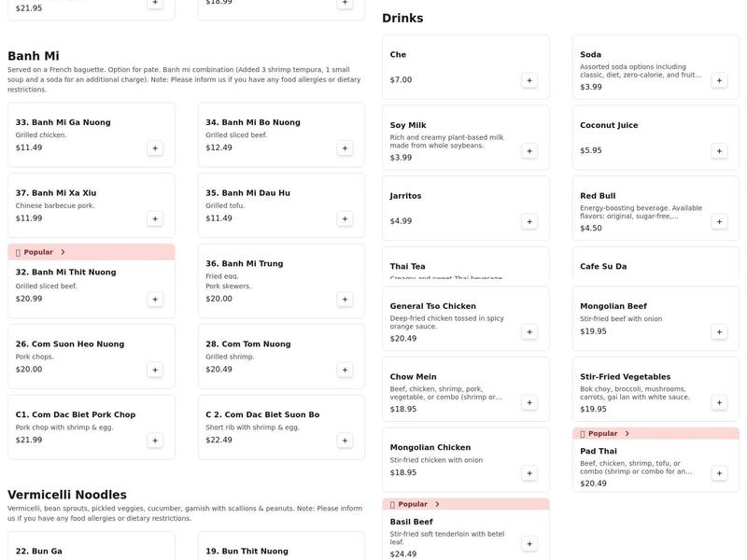Add Coconut Juice to cart
747x560 pixels.
coord(719,151)
